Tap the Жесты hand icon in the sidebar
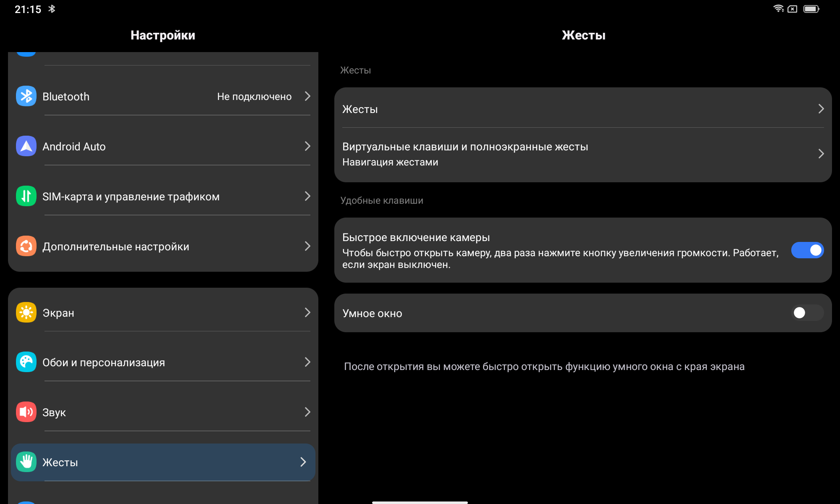Viewport: 840px width, 504px height. coord(26,462)
